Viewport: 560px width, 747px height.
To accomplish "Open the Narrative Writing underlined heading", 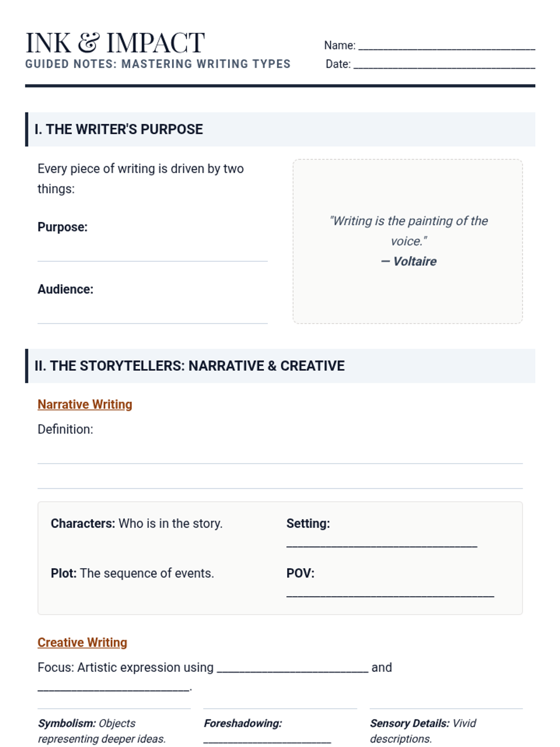I will pos(85,404).
